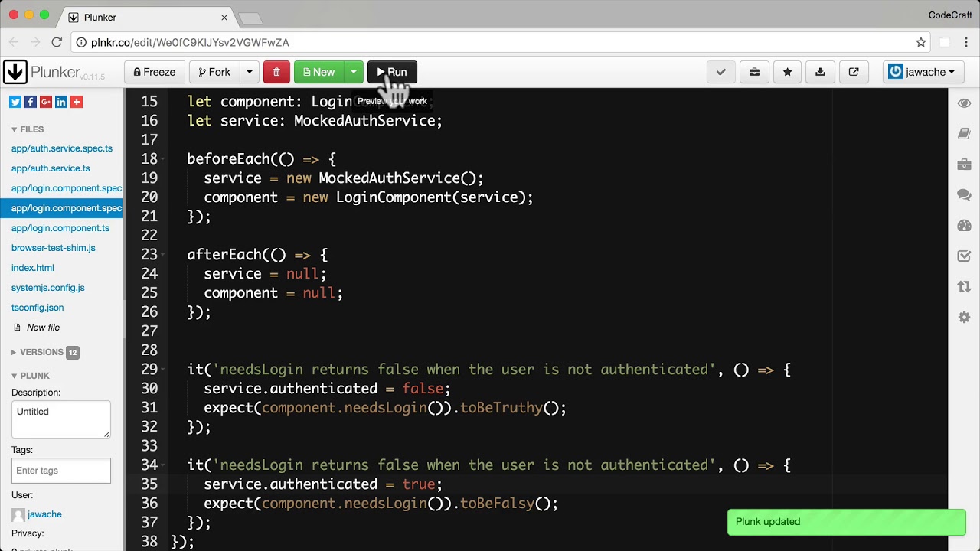The width and height of the screenshot is (980, 551).
Task: Open Chrome menu with three dots
Action: pyautogui.click(x=967, y=42)
